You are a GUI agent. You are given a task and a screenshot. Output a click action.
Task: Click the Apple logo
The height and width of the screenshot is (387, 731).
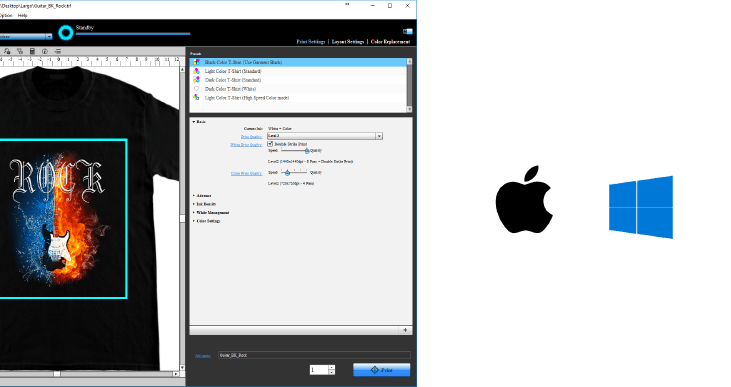524,199
